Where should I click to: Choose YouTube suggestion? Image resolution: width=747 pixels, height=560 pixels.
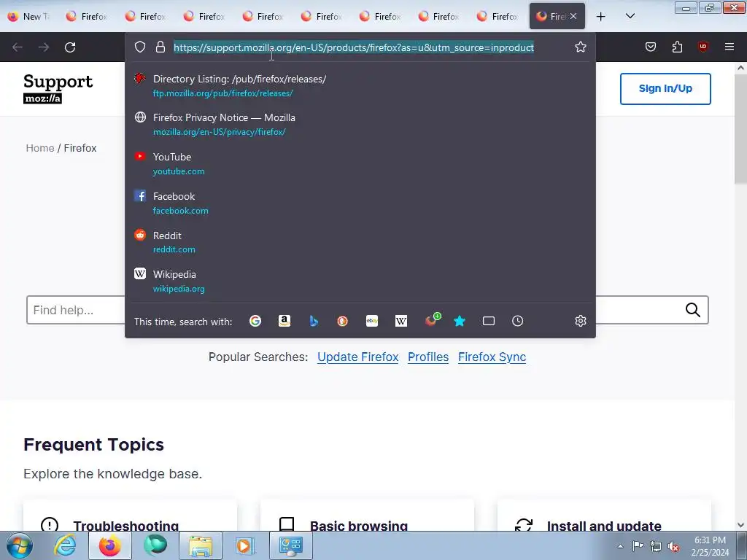[360, 164]
